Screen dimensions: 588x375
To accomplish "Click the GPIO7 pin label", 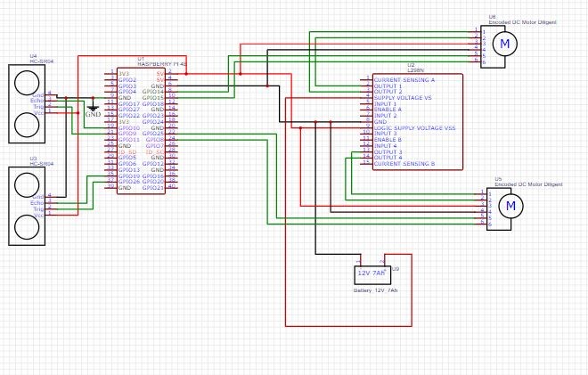I will coord(155,145).
